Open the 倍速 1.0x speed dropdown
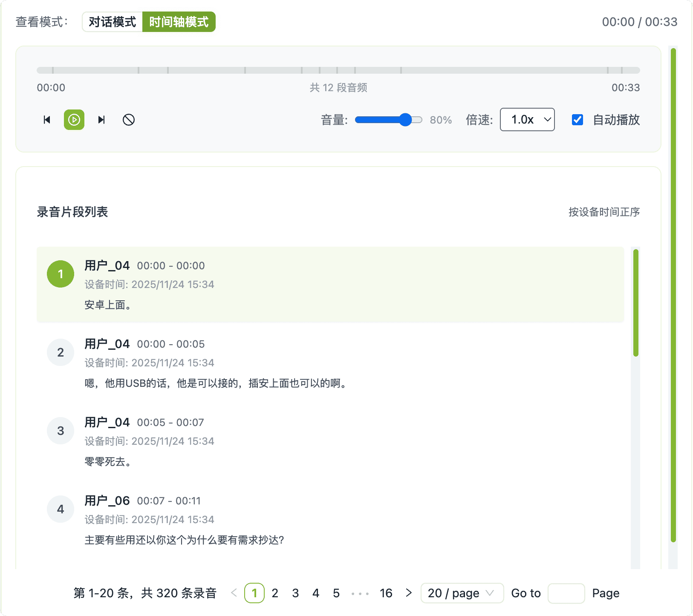This screenshot has height=616, width=693. coord(527,120)
